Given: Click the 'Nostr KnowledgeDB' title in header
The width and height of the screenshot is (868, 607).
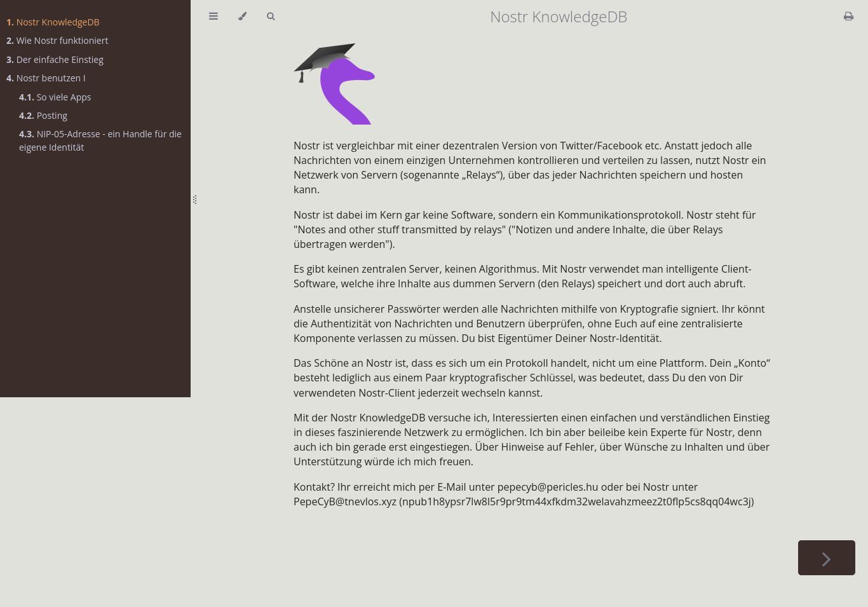Looking at the screenshot, I should [x=559, y=17].
